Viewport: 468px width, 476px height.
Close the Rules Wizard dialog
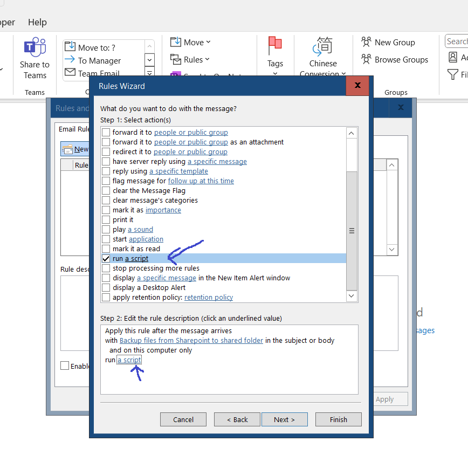click(357, 85)
